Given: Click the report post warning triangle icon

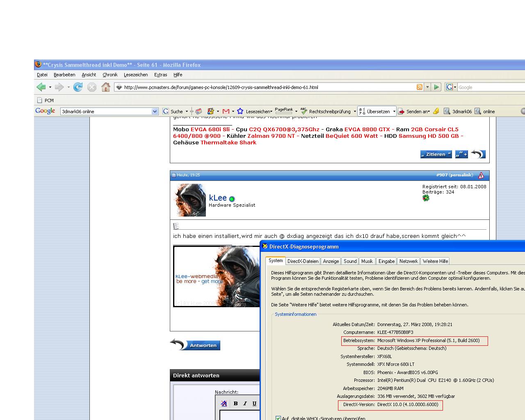Looking at the screenshot, I should pos(481,175).
